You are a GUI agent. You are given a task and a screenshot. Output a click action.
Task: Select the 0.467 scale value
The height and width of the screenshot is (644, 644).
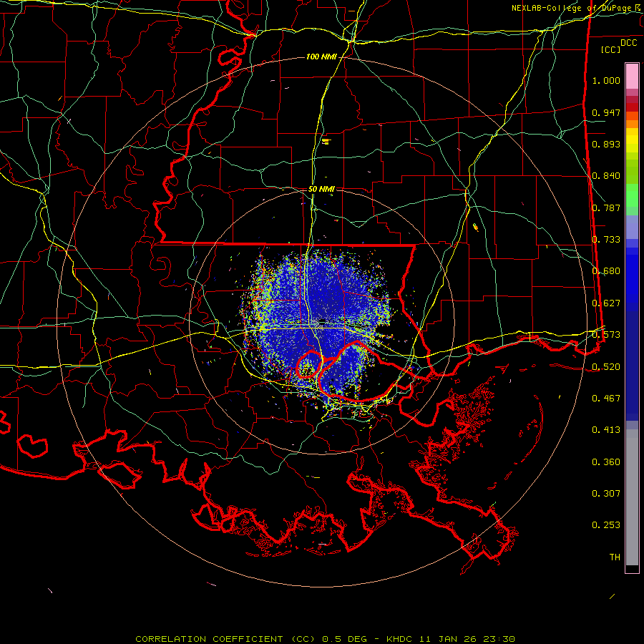(x=606, y=399)
